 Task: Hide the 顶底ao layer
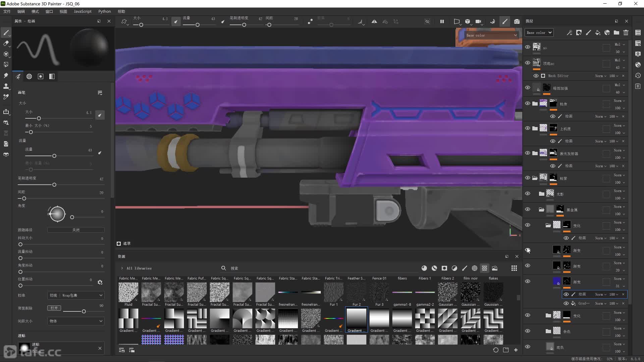(x=528, y=63)
